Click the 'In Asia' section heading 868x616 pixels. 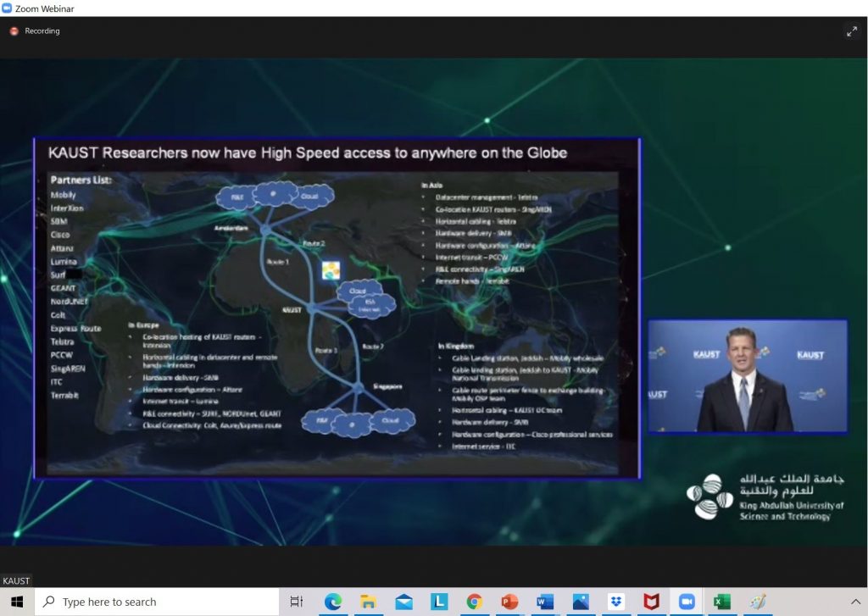(x=431, y=186)
